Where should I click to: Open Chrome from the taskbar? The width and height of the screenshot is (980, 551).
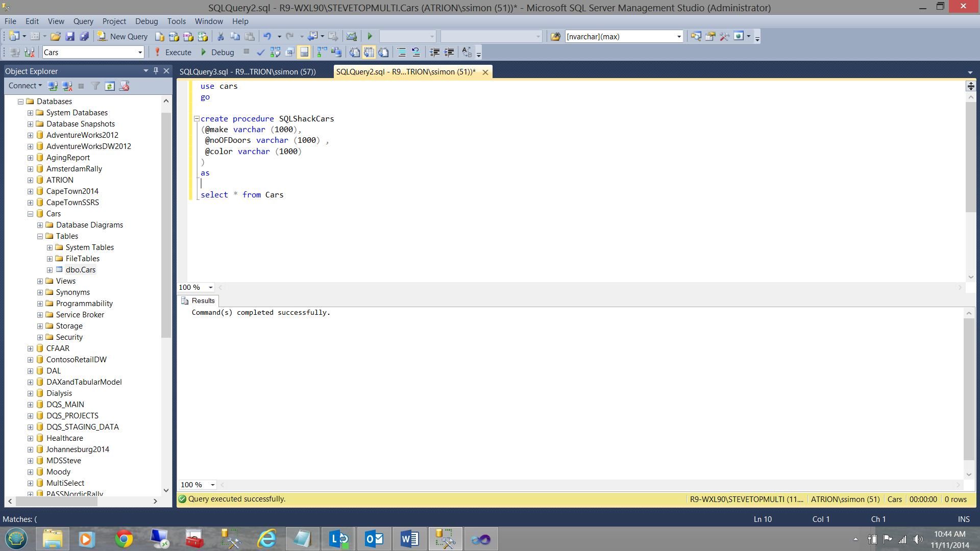coord(124,539)
